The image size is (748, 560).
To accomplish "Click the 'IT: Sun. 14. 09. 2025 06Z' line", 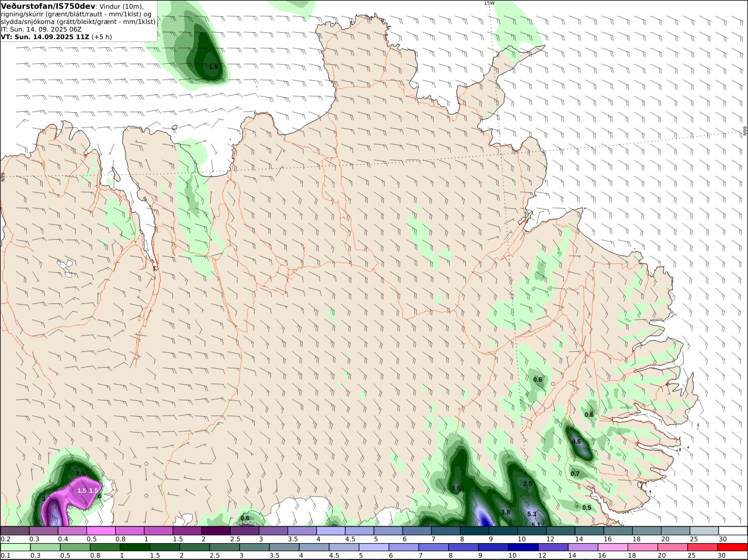I will (41, 29).
